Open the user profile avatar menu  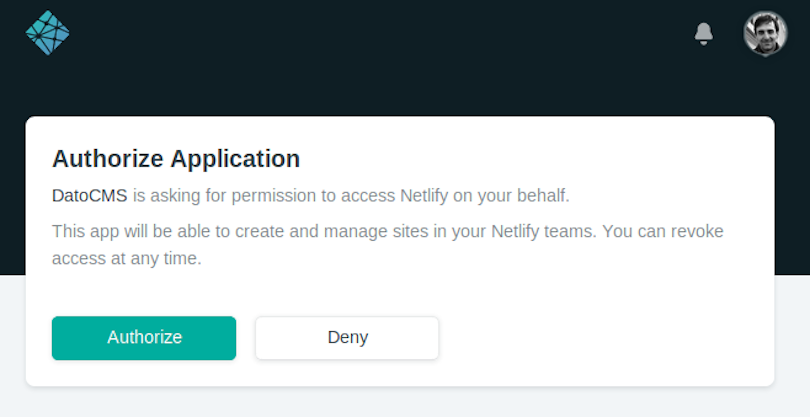click(x=765, y=34)
